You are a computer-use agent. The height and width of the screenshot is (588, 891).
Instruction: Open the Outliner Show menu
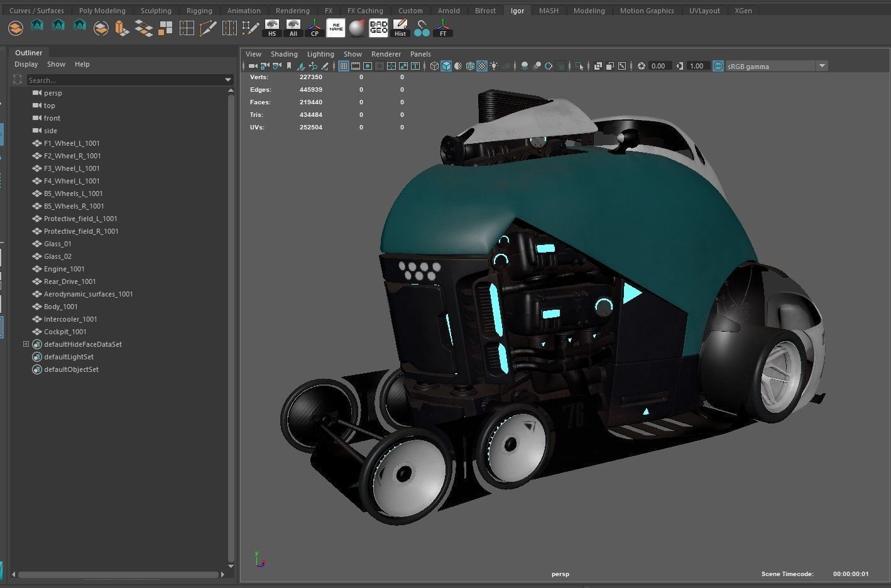[x=56, y=64]
